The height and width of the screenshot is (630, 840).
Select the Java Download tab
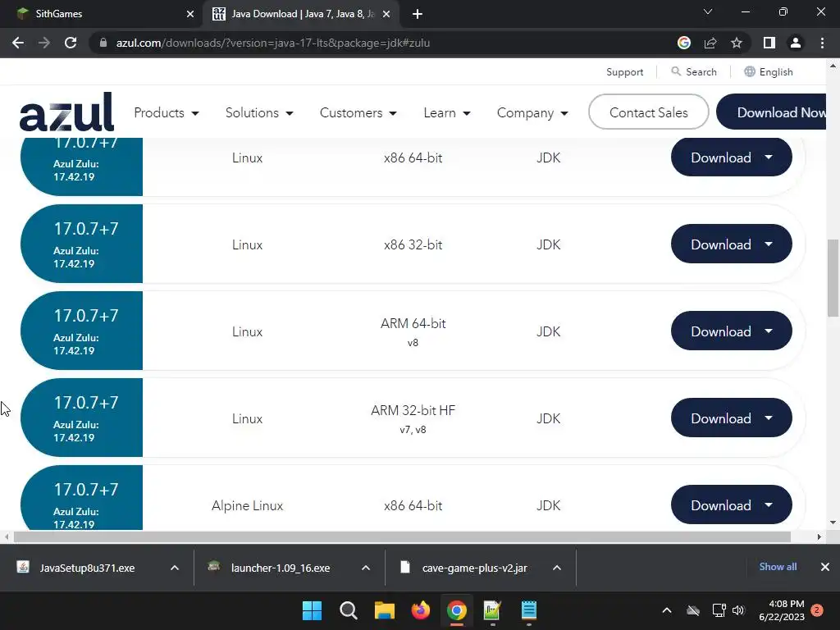(x=300, y=14)
